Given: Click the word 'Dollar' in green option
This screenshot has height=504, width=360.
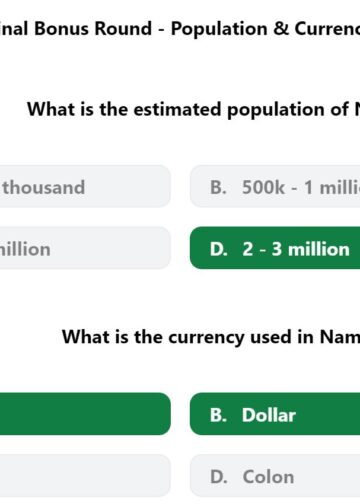Looking at the screenshot, I should (269, 415).
